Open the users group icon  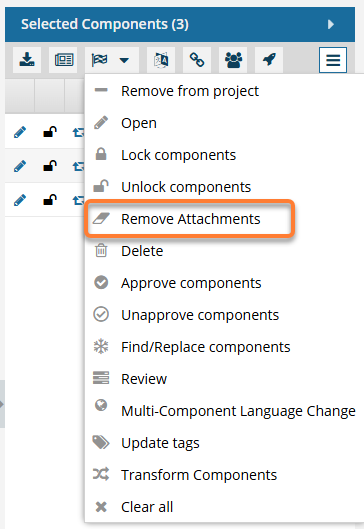coord(233,60)
